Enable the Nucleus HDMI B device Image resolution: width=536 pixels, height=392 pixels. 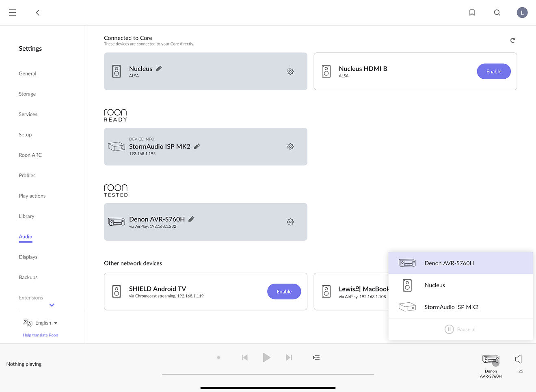(x=494, y=71)
